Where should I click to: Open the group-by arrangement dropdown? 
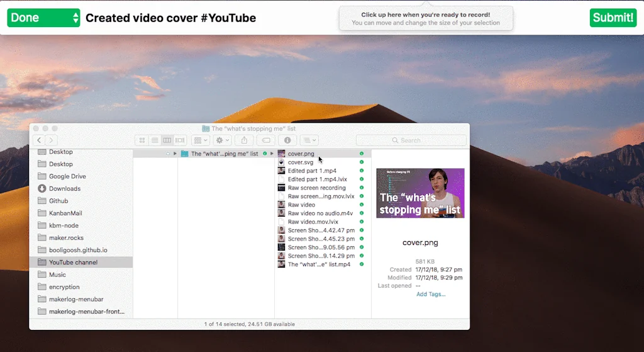pyautogui.click(x=201, y=140)
